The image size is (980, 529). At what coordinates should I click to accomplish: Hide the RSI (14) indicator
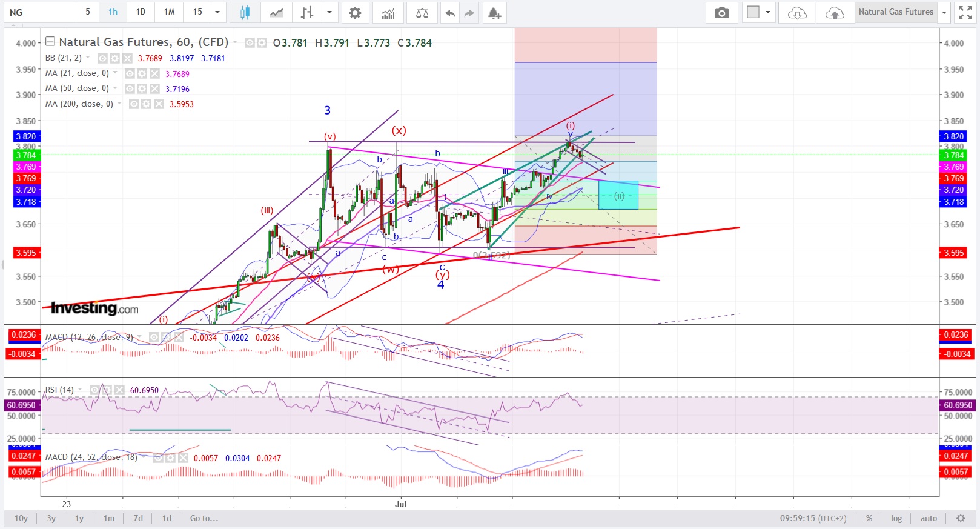click(x=94, y=390)
